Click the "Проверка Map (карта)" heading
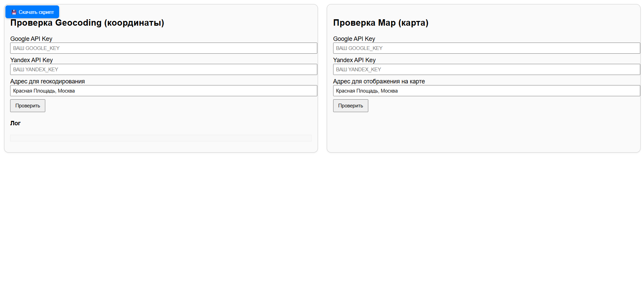Screen dimensions: 644x284 (380, 23)
